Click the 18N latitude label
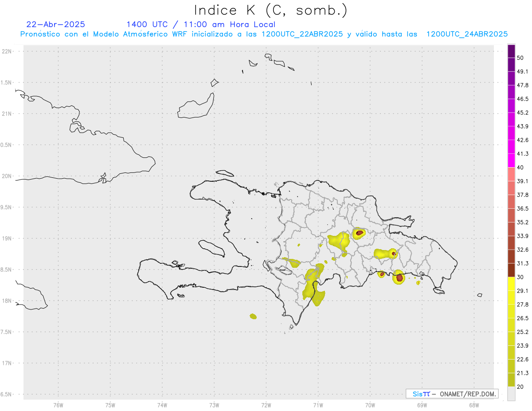Image resolution: width=532 pixels, height=411 pixels. coord(8,301)
